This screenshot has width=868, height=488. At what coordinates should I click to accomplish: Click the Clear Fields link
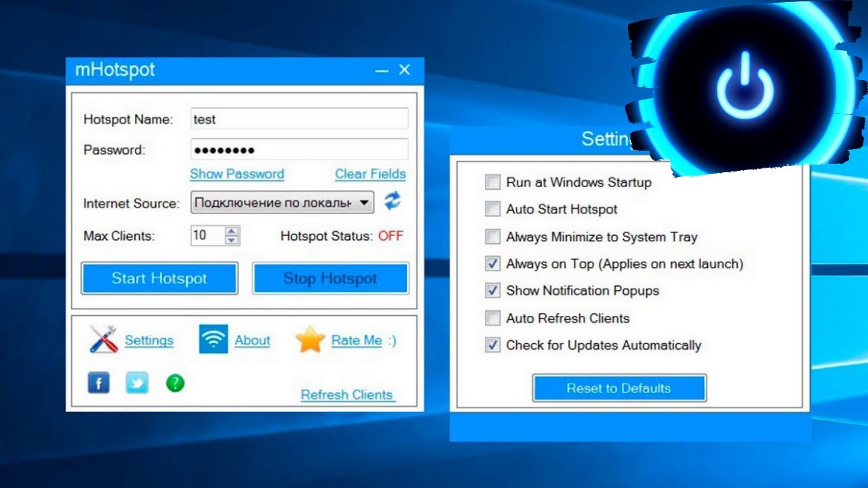pyautogui.click(x=370, y=174)
